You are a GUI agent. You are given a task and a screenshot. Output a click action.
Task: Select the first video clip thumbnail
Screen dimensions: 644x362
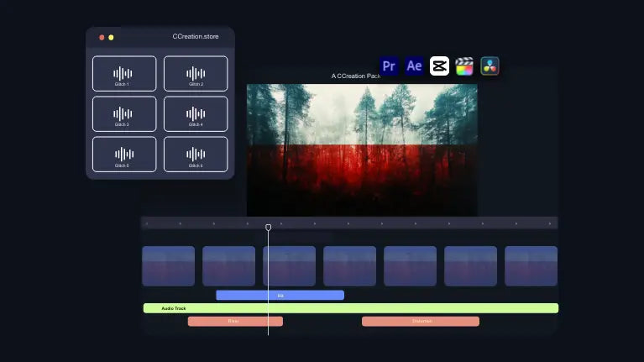pyautogui.click(x=168, y=266)
